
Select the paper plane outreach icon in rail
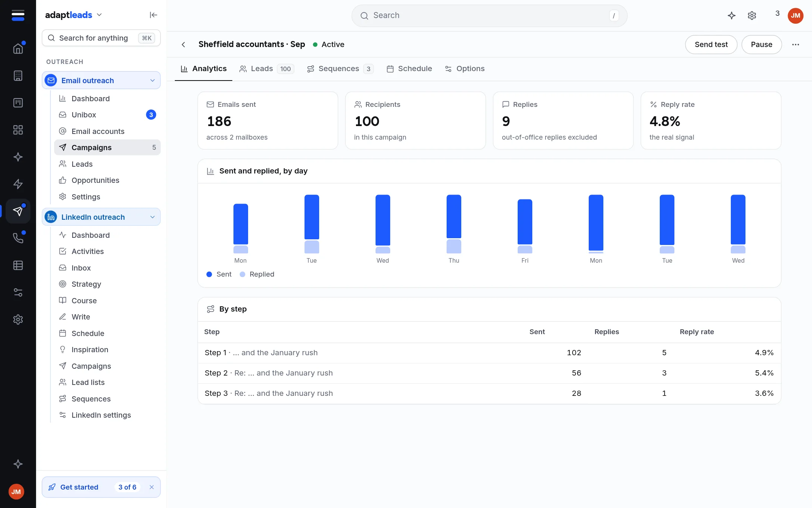tap(18, 211)
